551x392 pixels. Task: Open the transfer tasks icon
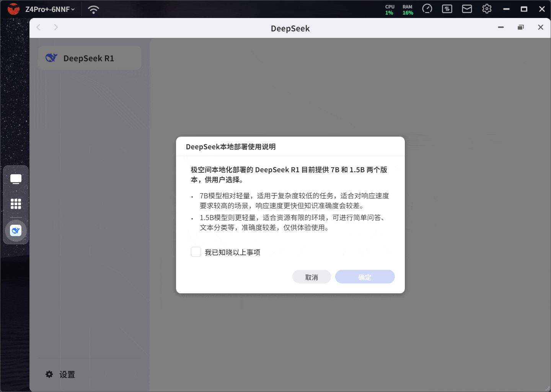(447, 9)
